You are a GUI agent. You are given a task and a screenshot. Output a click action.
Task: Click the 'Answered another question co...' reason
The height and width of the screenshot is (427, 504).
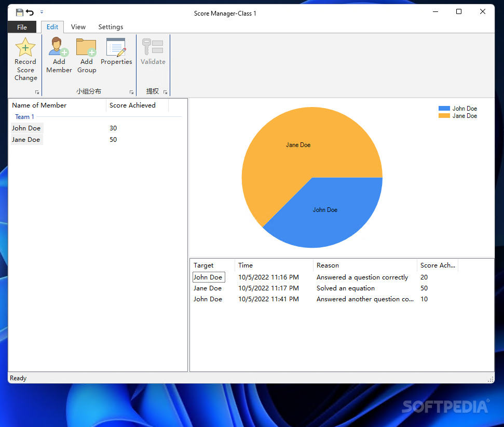pos(365,299)
